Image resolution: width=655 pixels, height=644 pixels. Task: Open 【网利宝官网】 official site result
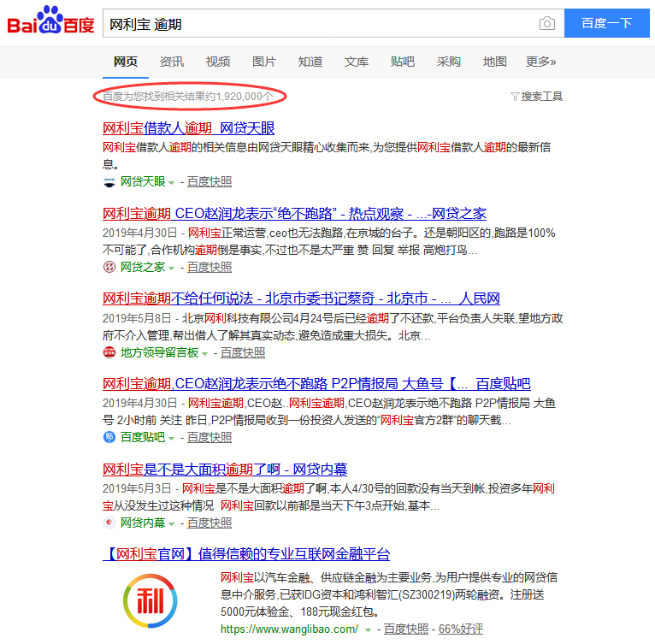click(x=246, y=554)
